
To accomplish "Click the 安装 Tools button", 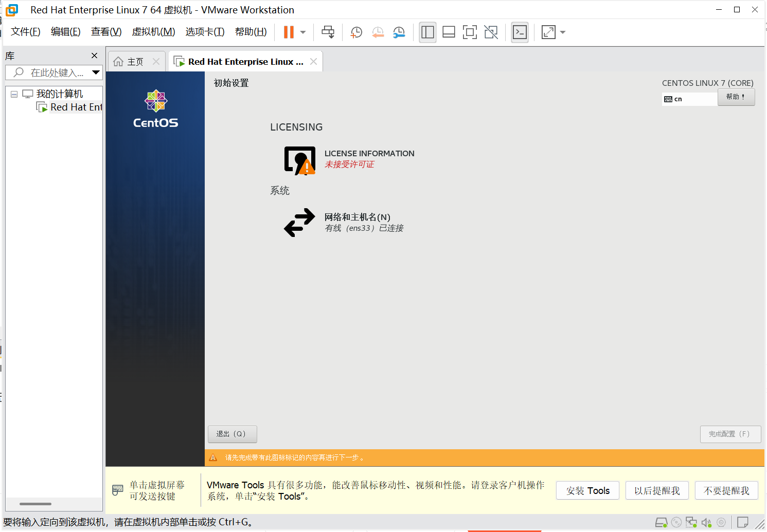I will (587, 490).
